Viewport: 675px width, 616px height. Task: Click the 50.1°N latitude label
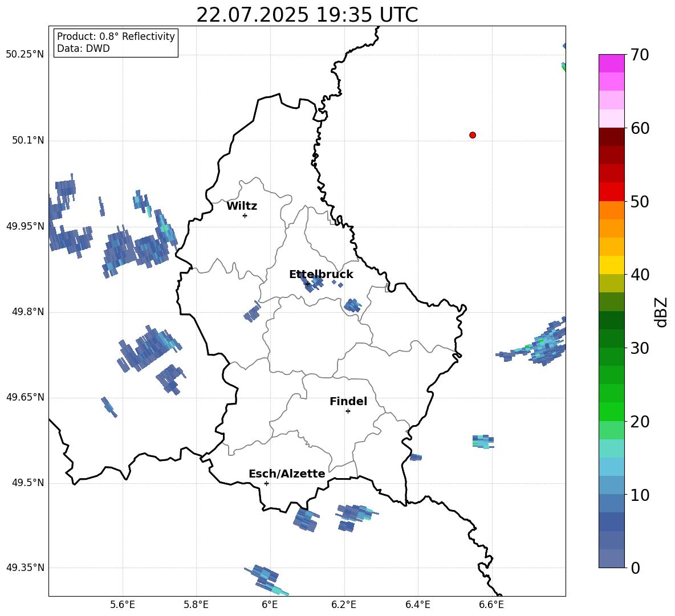[28, 141]
